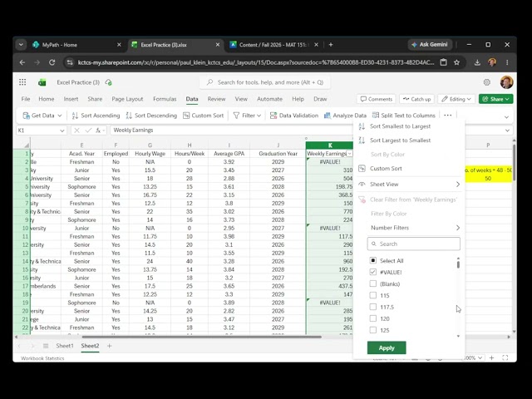Sort Ascending from the ribbon
The image size is (532, 399).
coord(96,116)
